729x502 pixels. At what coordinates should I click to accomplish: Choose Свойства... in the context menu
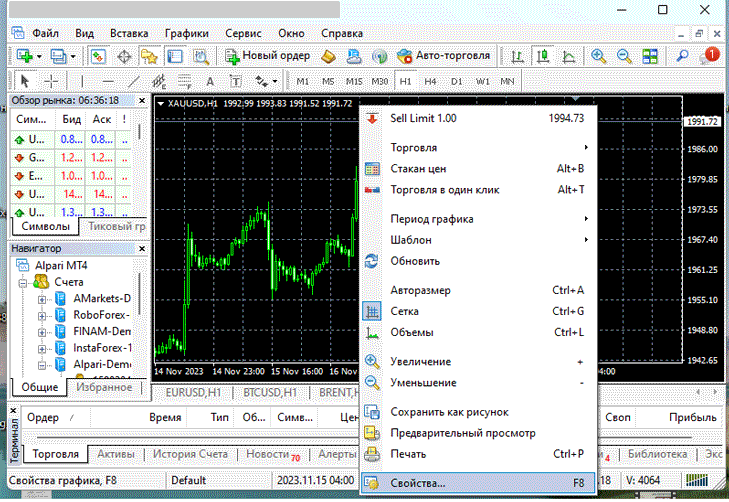click(x=418, y=483)
